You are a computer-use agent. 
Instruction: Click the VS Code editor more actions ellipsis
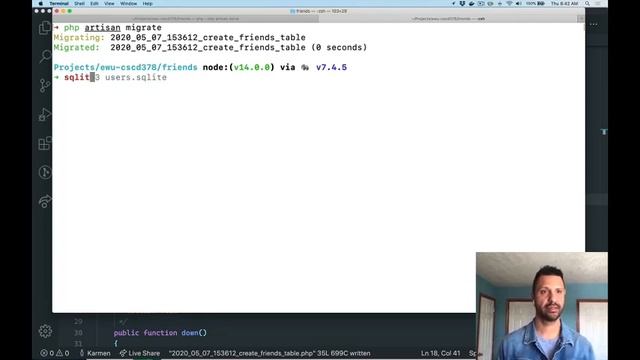pos(594,24)
